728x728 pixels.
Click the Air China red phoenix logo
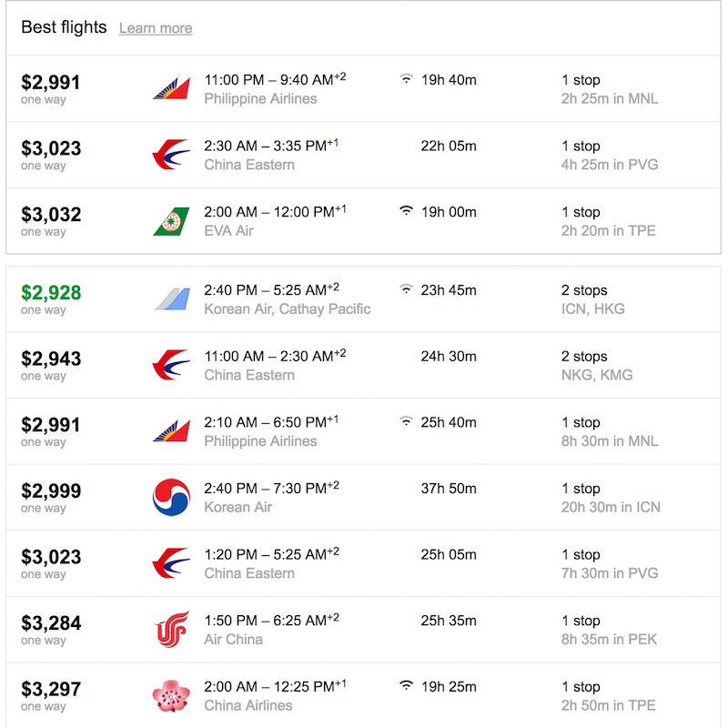[171, 629]
